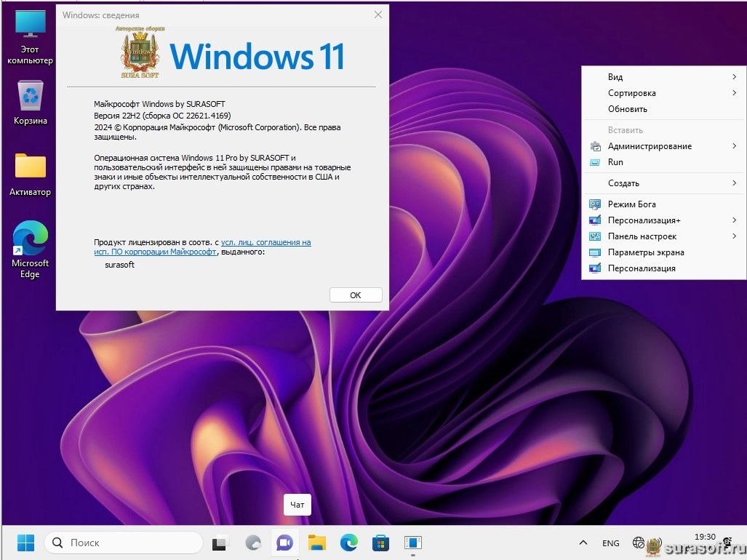Click the Поиск taskbar search box

click(x=124, y=543)
